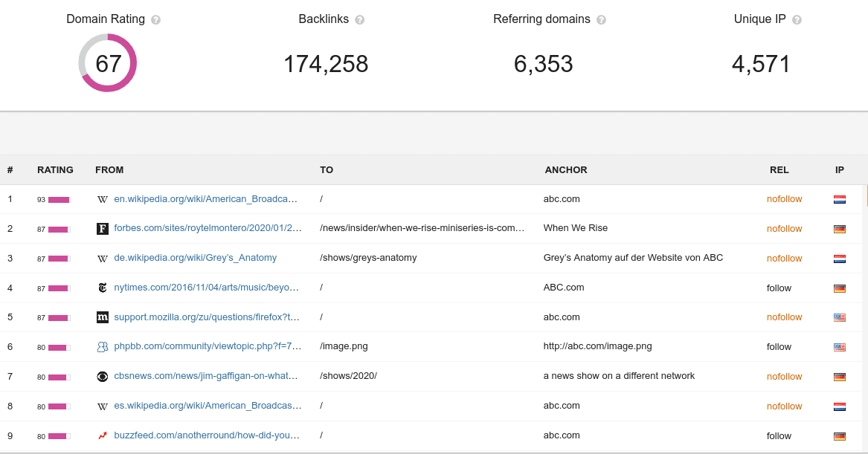868x454 pixels.
Task: Click 'follow' in the nytimes.com row
Action: tap(779, 288)
